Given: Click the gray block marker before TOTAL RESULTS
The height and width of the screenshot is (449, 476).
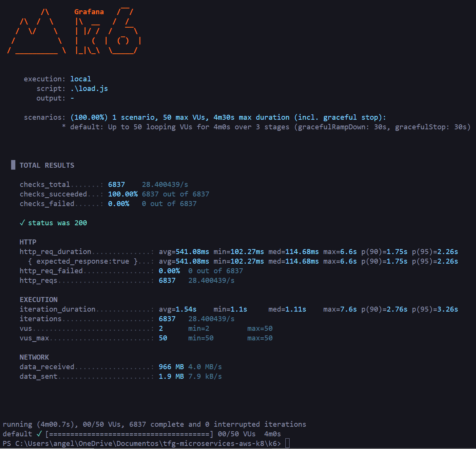Looking at the screenshot, I should click(13, 165).
